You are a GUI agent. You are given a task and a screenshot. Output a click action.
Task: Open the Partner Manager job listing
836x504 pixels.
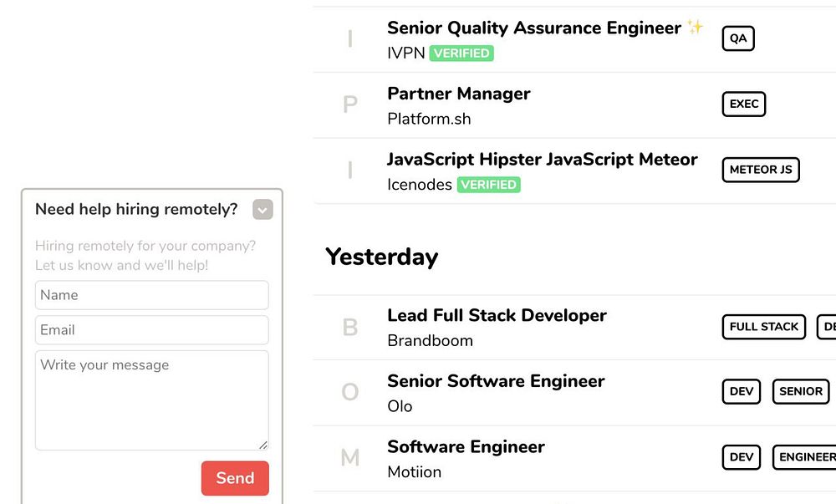click(458, 94)
